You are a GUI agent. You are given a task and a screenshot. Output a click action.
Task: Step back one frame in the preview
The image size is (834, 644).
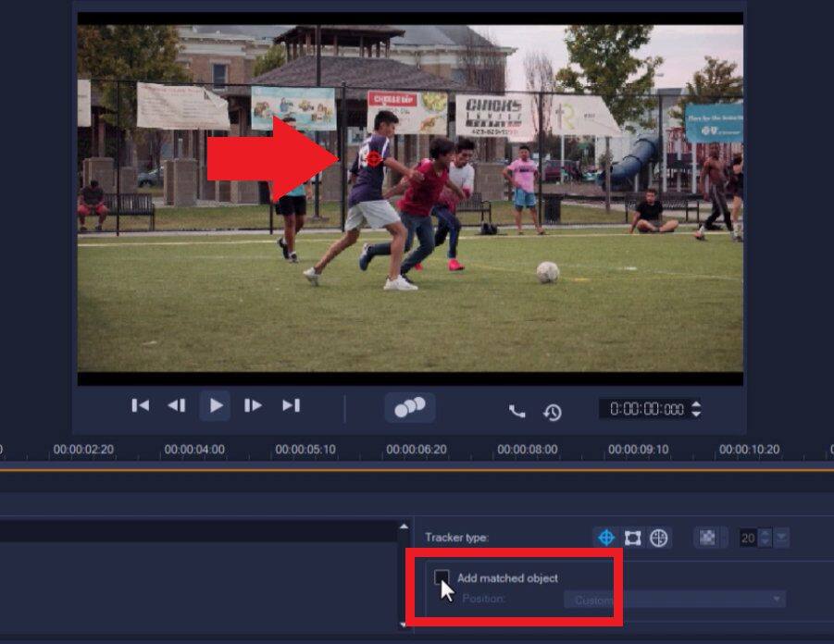[178, 404]
